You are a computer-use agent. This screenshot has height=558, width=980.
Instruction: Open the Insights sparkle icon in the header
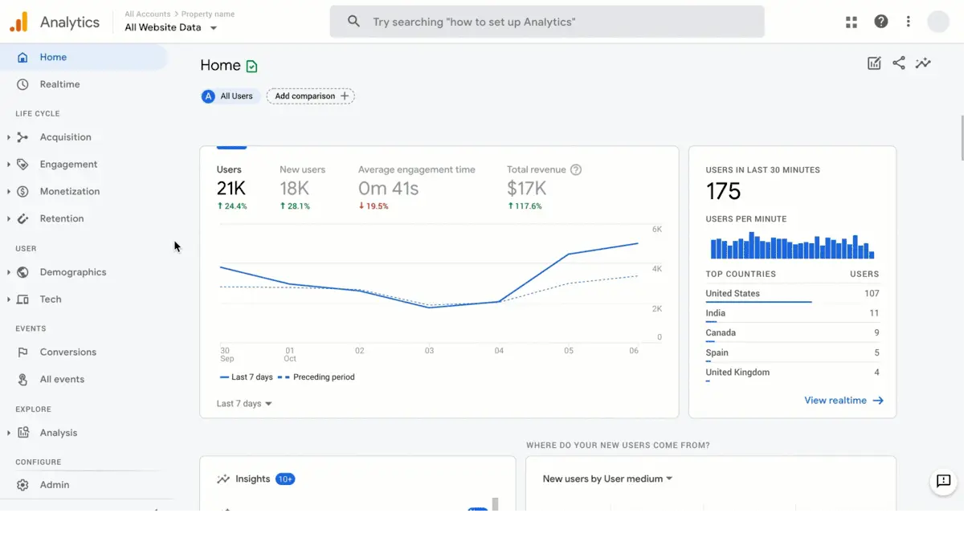click(x=923, y=63)
